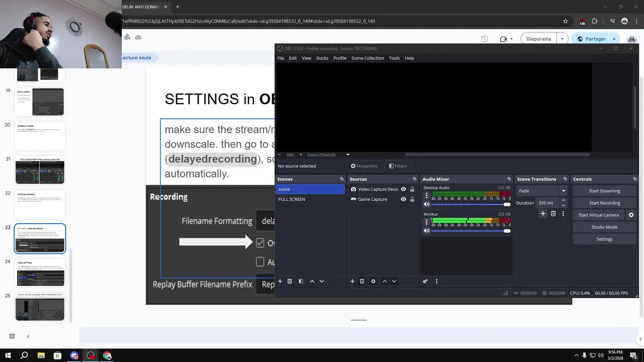Screen dimensions: 644x362
Task: Mute Desktop Audio speaker icon
Action: pos(427,205)
